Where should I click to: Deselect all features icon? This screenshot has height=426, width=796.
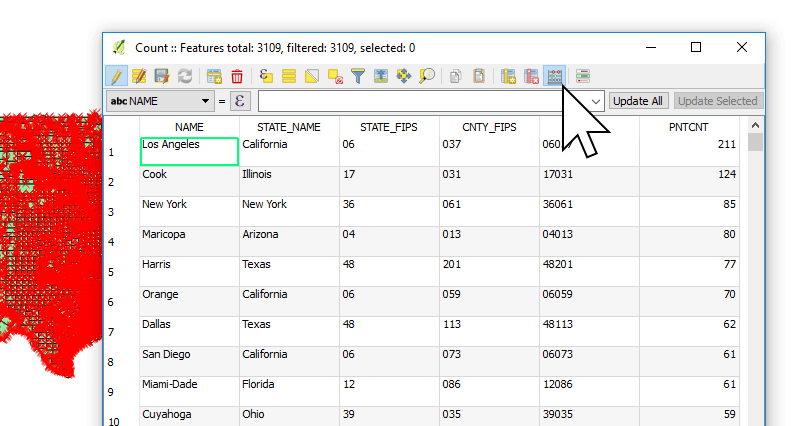(335, 76)
